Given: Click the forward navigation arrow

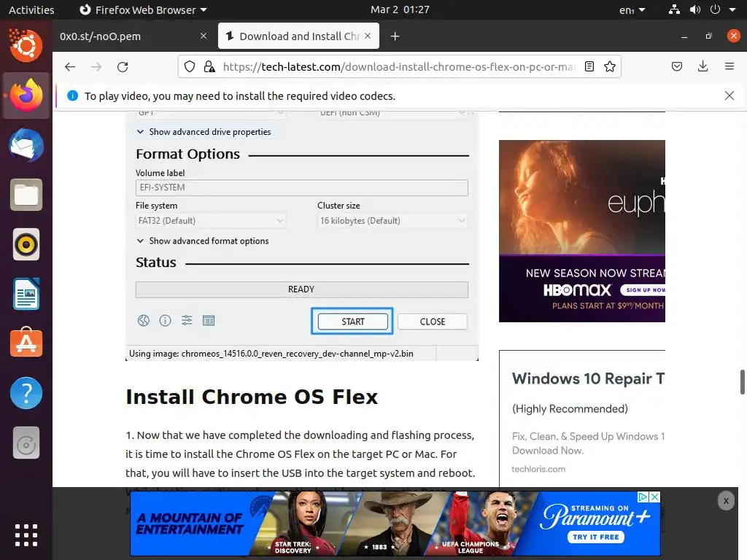Looking at the screenshot, I should click(96, 66).
